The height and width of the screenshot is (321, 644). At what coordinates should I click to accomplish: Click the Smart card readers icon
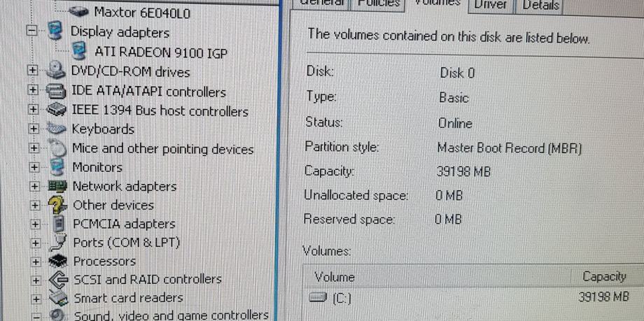59,298
